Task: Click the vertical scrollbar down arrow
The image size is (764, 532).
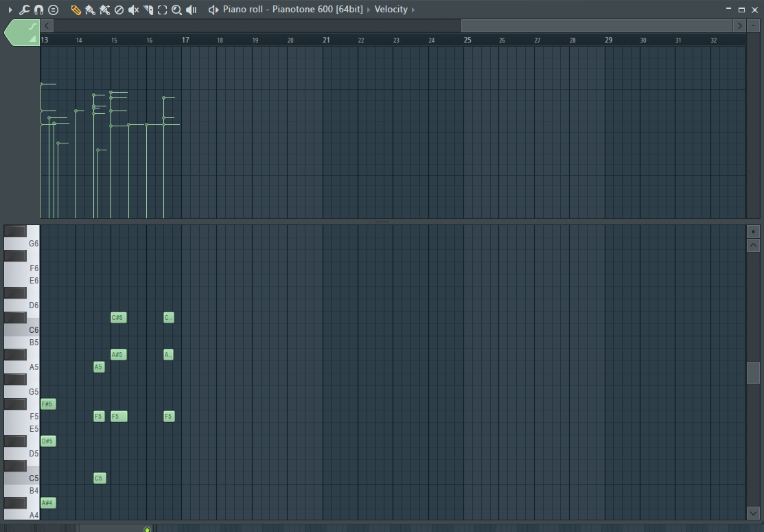Action: (753, 513)
